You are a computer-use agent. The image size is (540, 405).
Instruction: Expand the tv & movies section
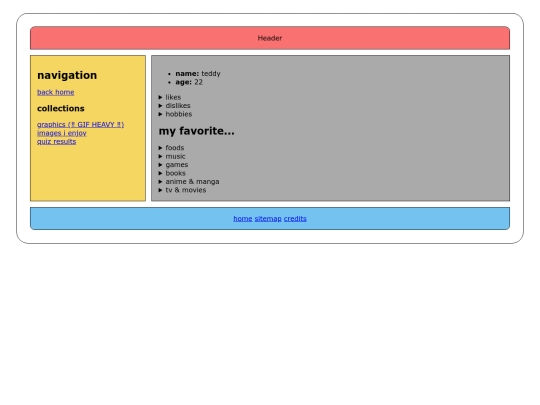point(183,190)
